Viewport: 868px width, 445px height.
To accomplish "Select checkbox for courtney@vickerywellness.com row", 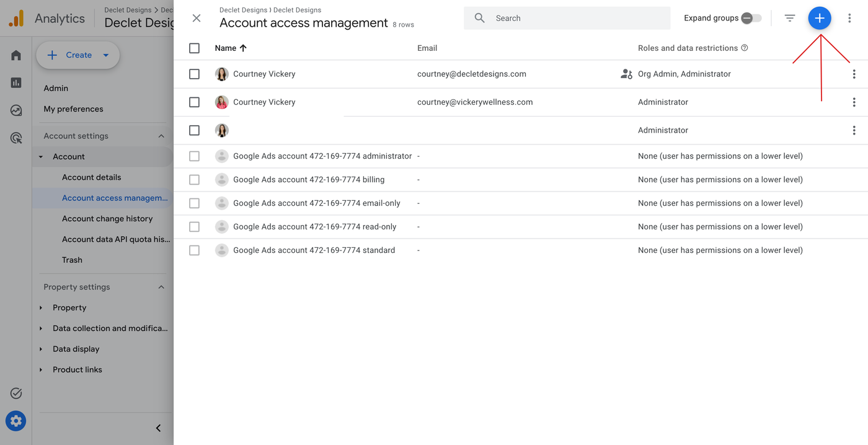I will [194, 102].
